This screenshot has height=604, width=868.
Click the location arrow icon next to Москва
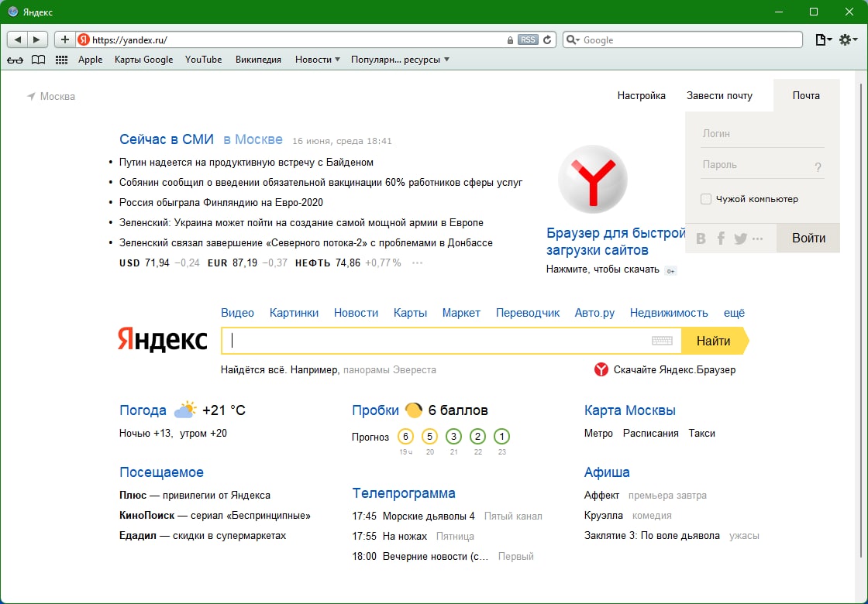coord(31,96)
